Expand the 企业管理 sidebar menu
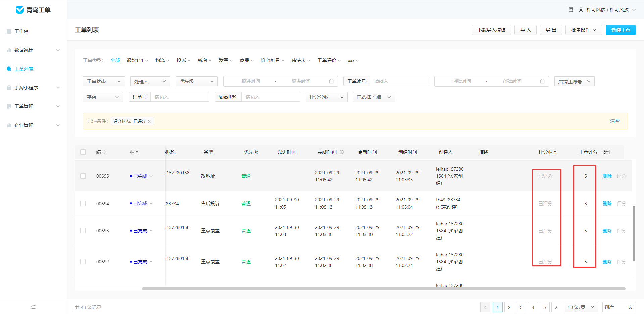The width and height of the screenshot is (644, 314). click(58, 125)
